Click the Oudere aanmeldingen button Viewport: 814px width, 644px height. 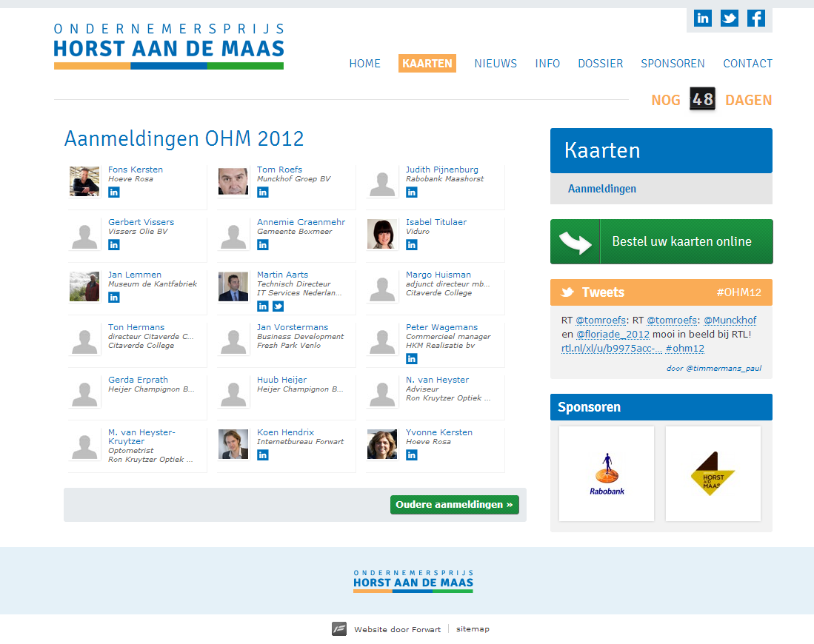coord(454,505)
